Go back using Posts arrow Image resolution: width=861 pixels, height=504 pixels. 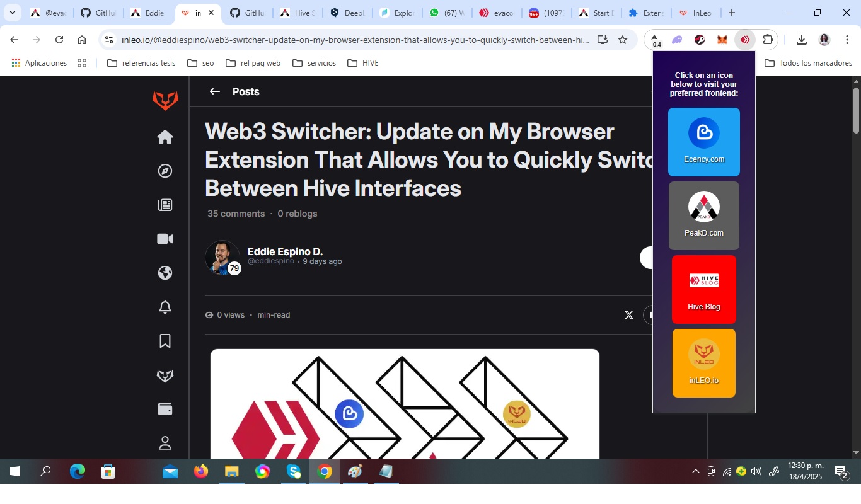tap(215, 92)
